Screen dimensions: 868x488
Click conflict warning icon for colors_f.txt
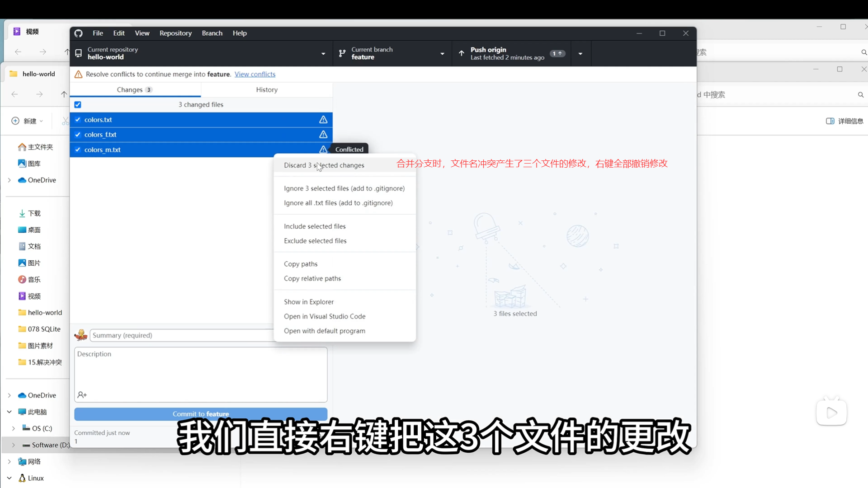tap(323, 135)
